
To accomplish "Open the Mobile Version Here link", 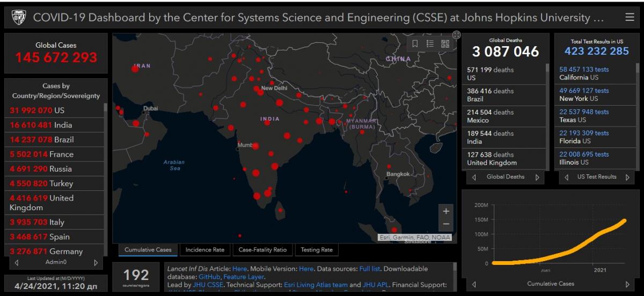I will 306,269.
